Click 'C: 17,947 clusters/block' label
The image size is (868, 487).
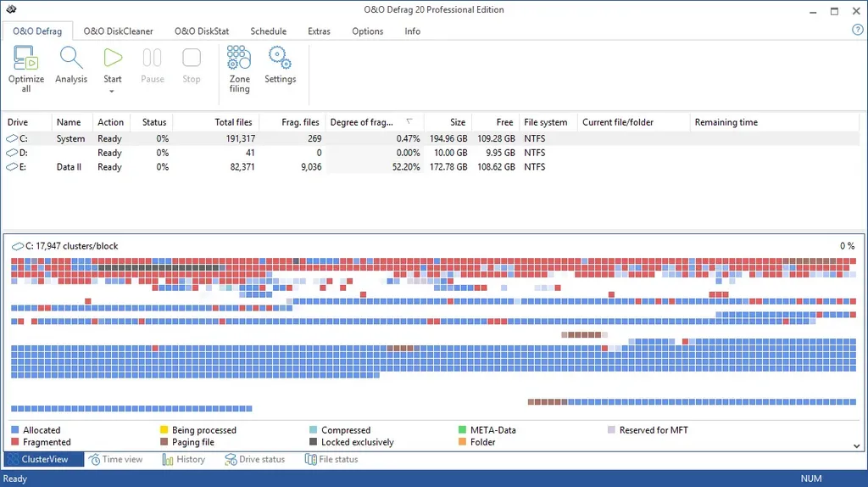click(x=71, y=246)
